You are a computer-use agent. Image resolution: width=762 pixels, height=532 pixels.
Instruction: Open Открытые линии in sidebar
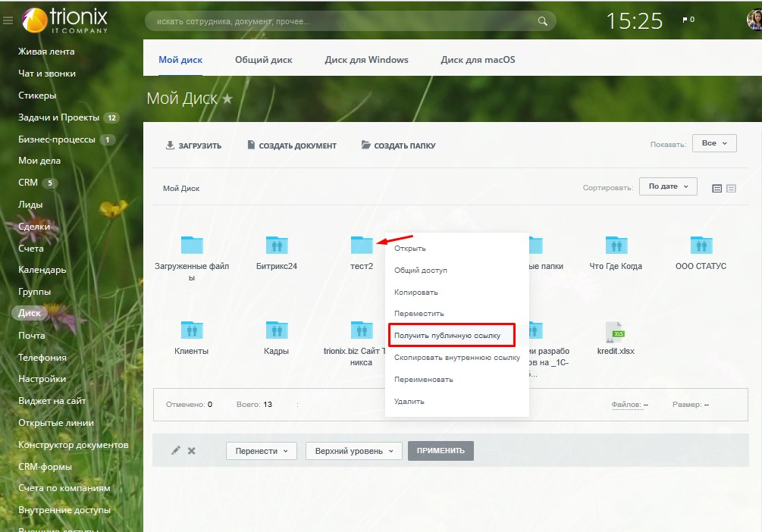pyautogui.click(x=56, y=423)
